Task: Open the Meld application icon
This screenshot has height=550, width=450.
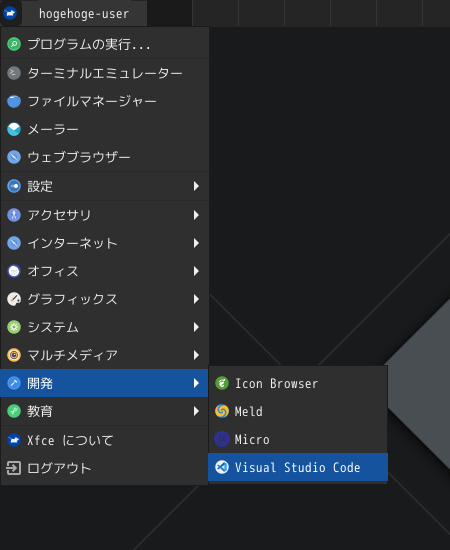Action: click(x=222, y=411)
